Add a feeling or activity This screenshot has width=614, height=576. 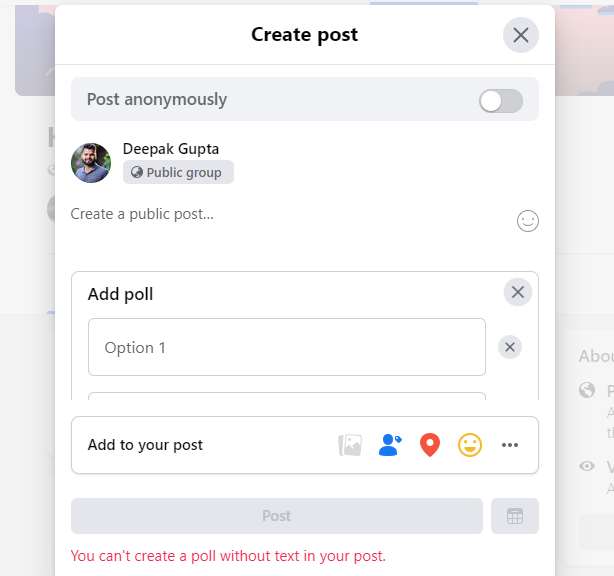[470, 445]
